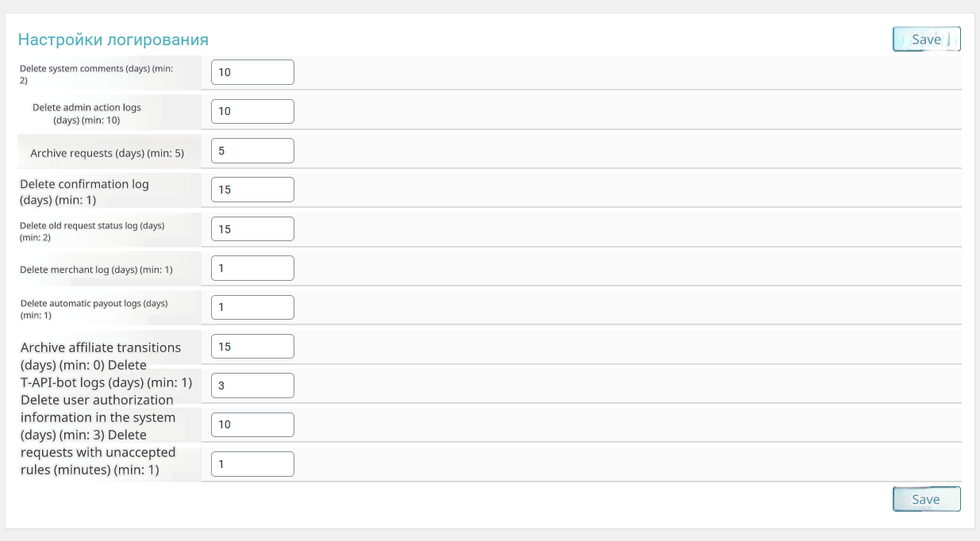
Task: Click the Delete confirmation log input field
Action: tap(252, 190)
